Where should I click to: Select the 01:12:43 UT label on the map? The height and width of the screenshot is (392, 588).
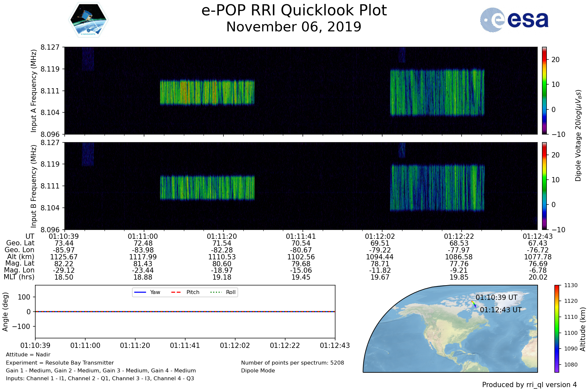[500, 310]
